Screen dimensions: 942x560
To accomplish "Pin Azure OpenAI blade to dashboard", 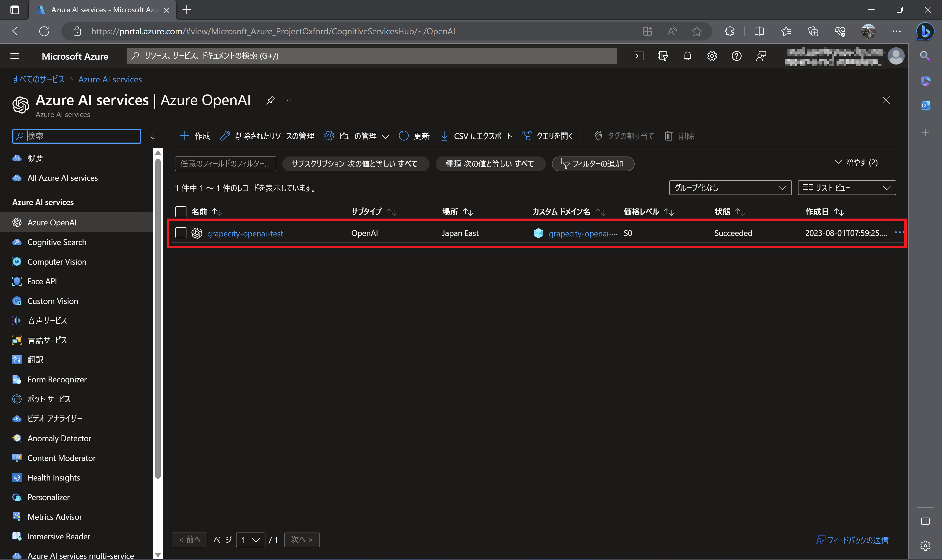I will tap(270, 100).
